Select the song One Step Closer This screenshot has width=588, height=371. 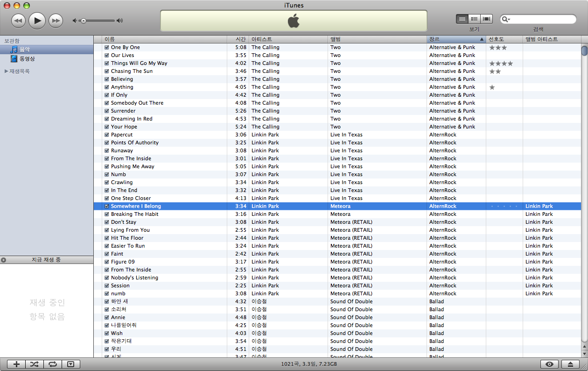tap(131, 198)
